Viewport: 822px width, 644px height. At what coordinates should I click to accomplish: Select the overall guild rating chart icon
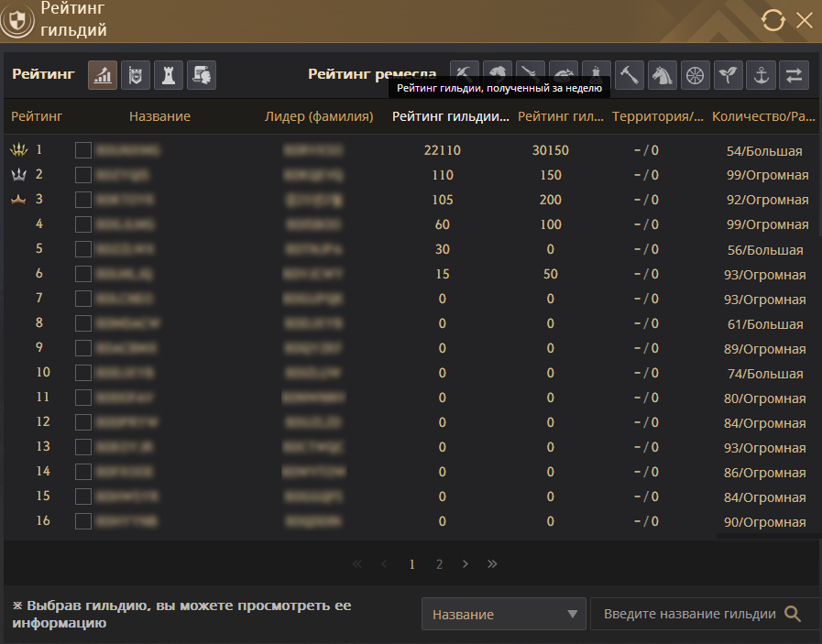pyautogui.click(x=103, y=75)
